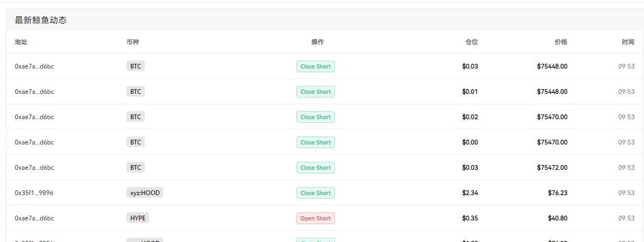Click the 价格 column header
Viewport: 644px width, 242px height.
(561, 42)
